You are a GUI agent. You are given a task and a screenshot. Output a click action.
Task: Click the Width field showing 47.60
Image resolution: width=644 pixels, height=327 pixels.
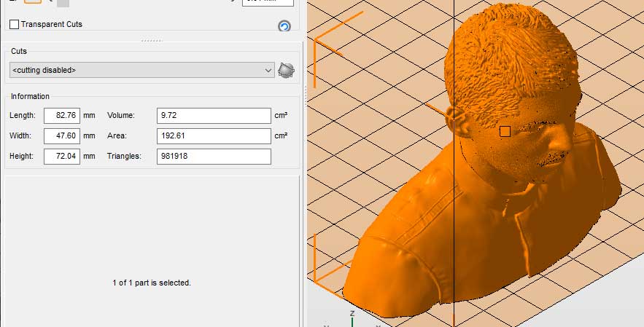[62, 135]
